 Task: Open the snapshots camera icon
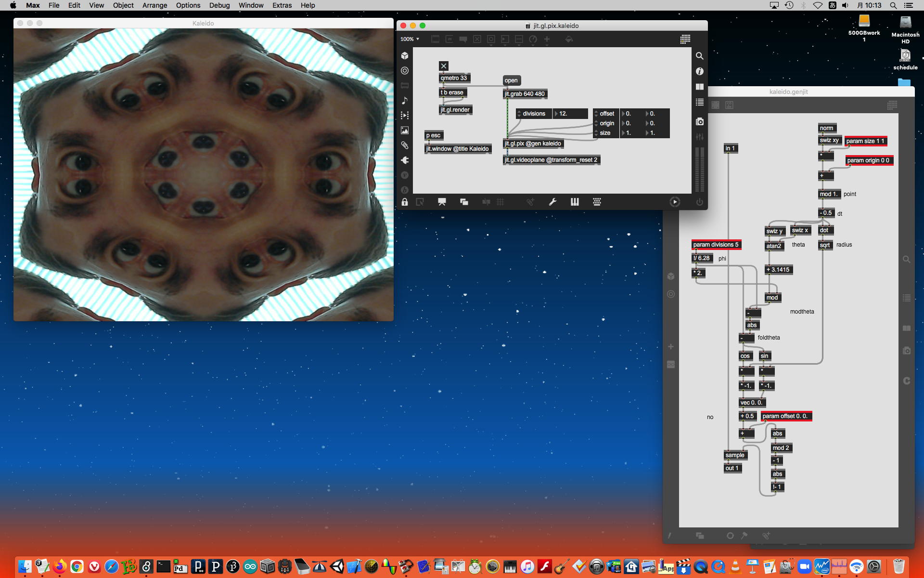(x=700, y=122)
